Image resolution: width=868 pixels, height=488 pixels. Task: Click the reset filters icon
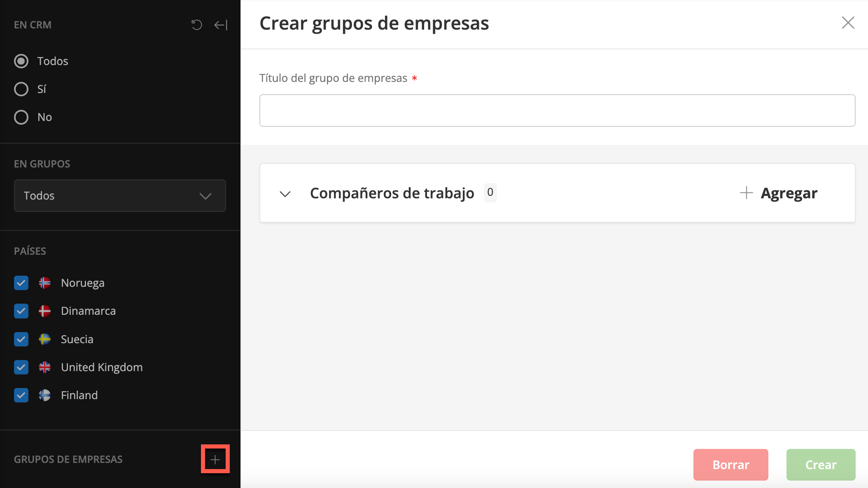point(196,25)
